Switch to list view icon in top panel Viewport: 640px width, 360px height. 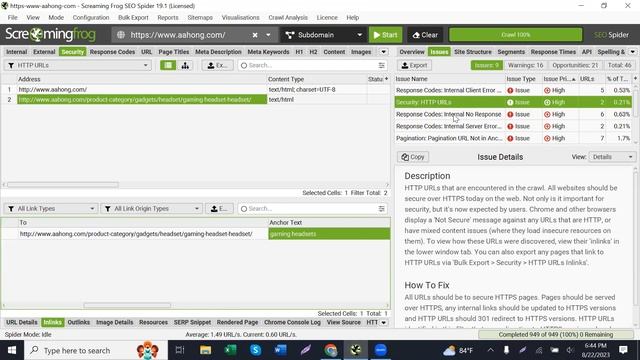coord(168,65)
